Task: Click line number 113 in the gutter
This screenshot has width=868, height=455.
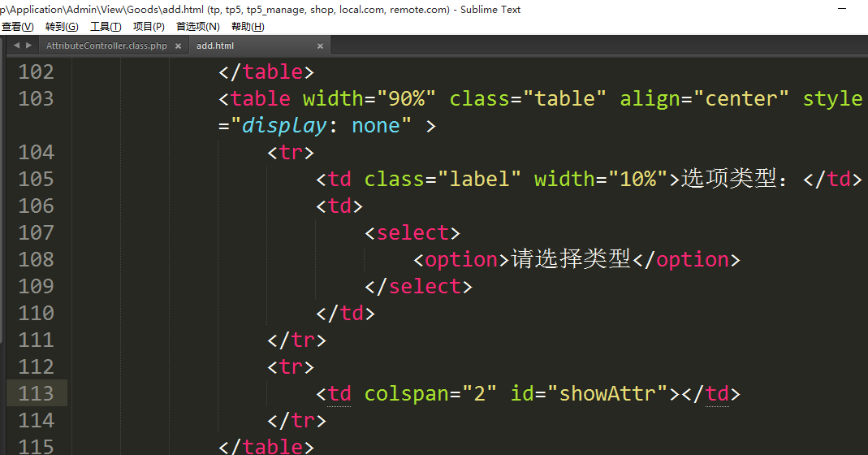Action: 36,393
